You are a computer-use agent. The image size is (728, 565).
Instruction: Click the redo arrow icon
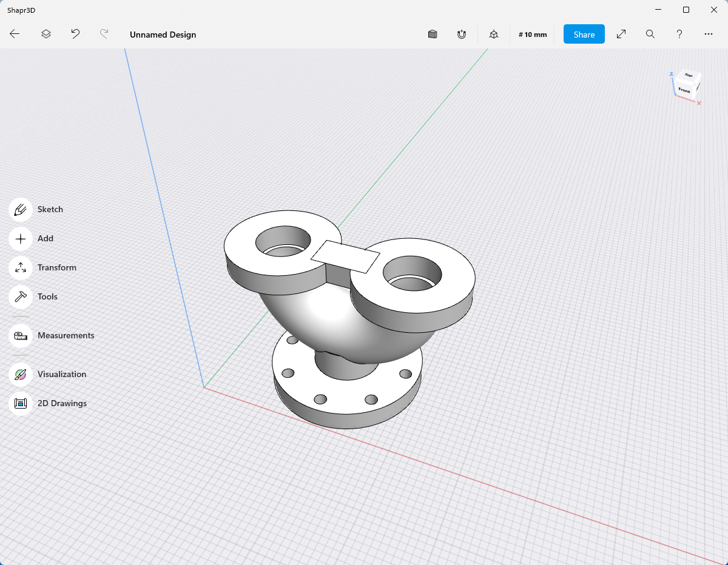pos(104,35)
